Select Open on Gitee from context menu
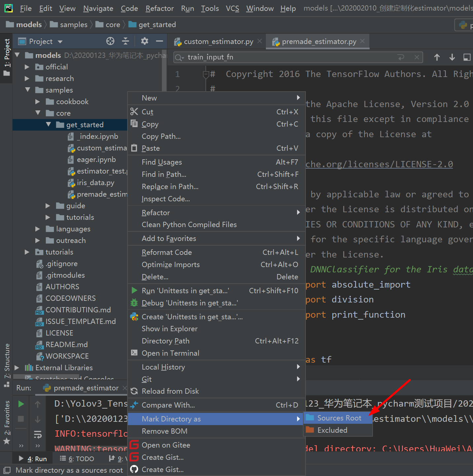 [x=166, y=445]
